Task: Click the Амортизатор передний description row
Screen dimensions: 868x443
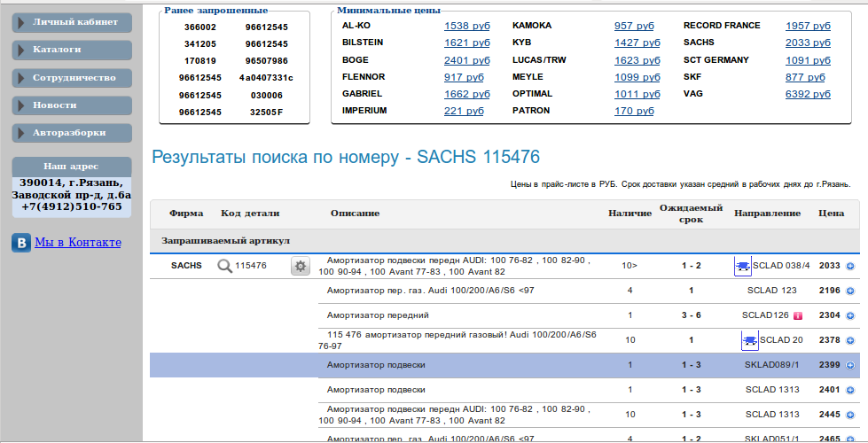Action: pyautogui.click(x=378, y=315)
